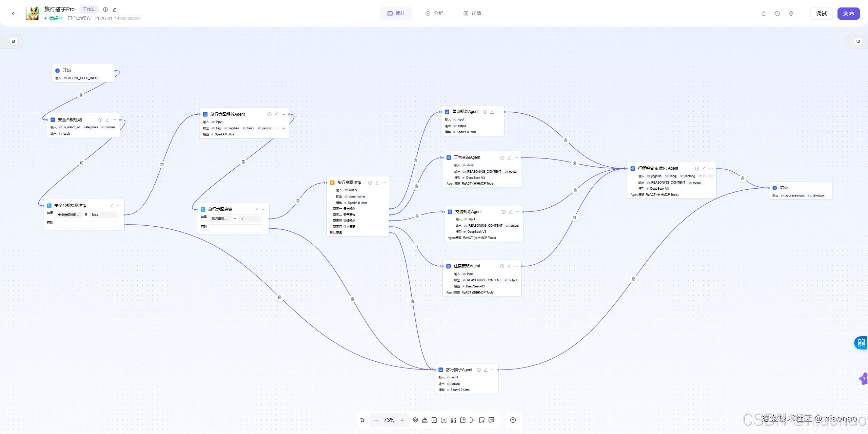This screenshot has width=868, height=434.
Task: Open the more options of 景点规划Agent node
Action: tap(499, 112)
